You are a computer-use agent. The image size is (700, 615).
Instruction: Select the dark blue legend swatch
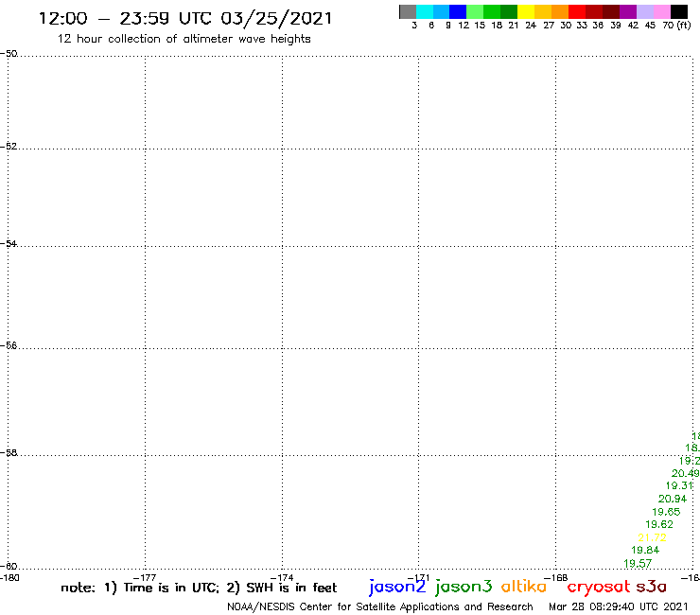coord(458,11)
